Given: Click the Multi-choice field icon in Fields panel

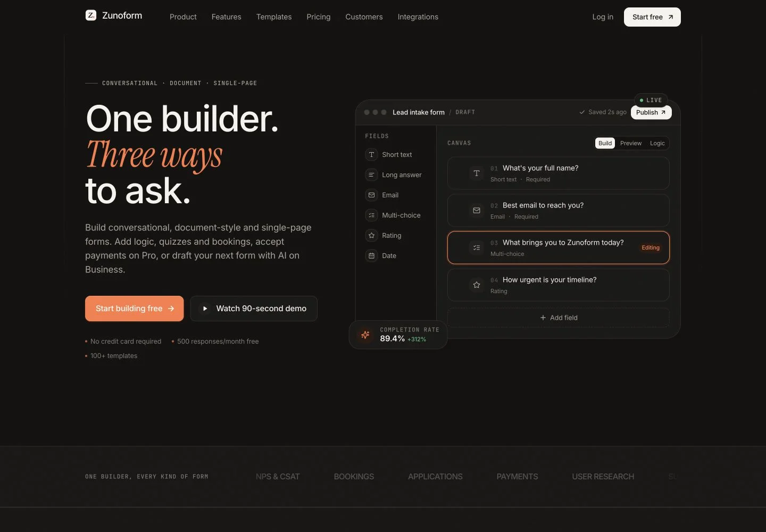Looking at the screenshot, I should [371, 215].
